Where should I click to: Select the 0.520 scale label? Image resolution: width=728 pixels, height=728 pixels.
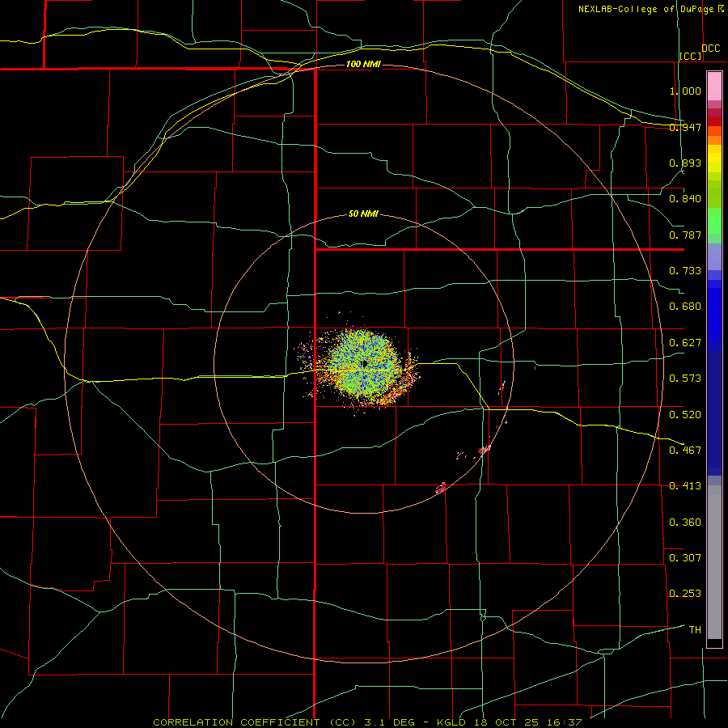[x=685, y=415]
